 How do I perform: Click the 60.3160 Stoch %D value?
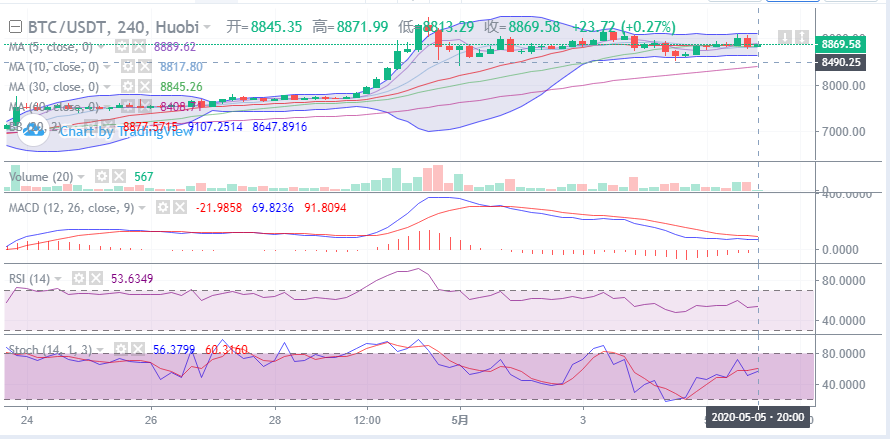pyautogui.click(x=226, y=349)
